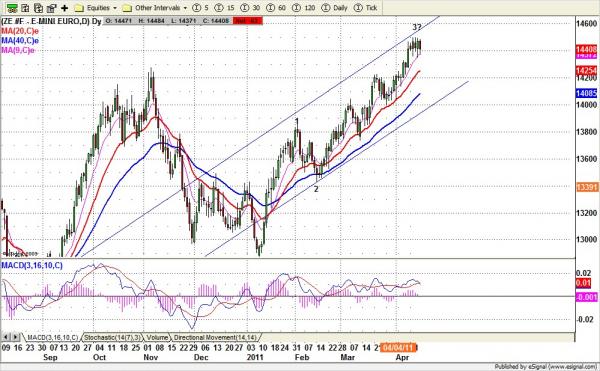The image size is (600, 371).
Task: Click the blue 14085 MA price tag
Action: click(586, 93)
